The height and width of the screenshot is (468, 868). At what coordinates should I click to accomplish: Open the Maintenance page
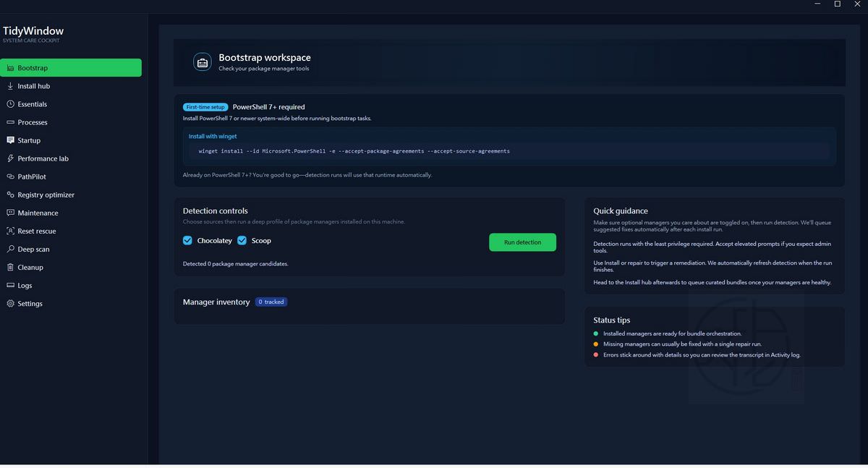38,213
